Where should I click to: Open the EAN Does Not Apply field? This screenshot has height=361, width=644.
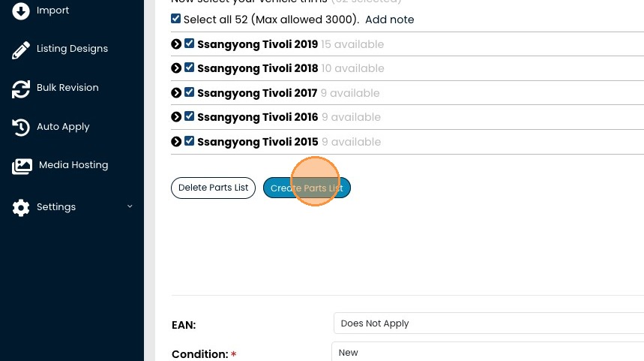coord(488,323)
